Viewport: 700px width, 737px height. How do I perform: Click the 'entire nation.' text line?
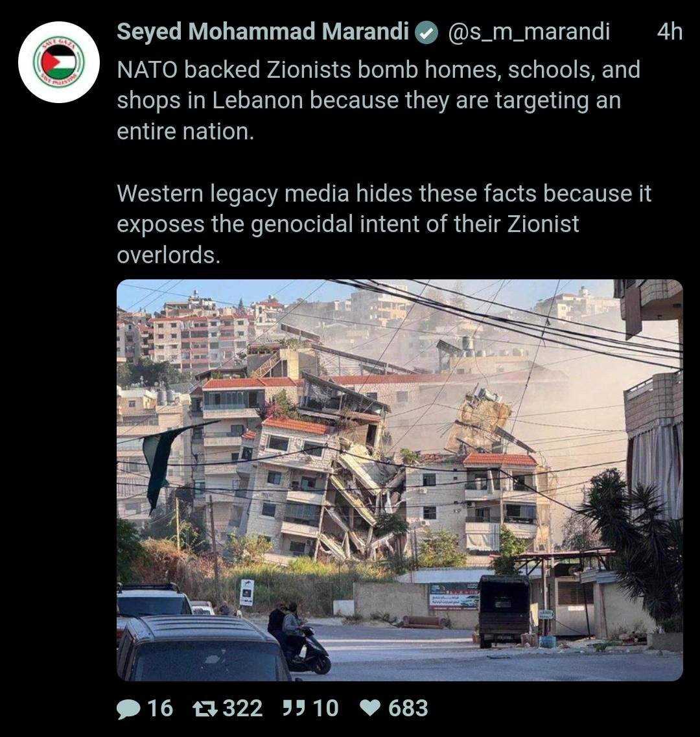(185, 132)
